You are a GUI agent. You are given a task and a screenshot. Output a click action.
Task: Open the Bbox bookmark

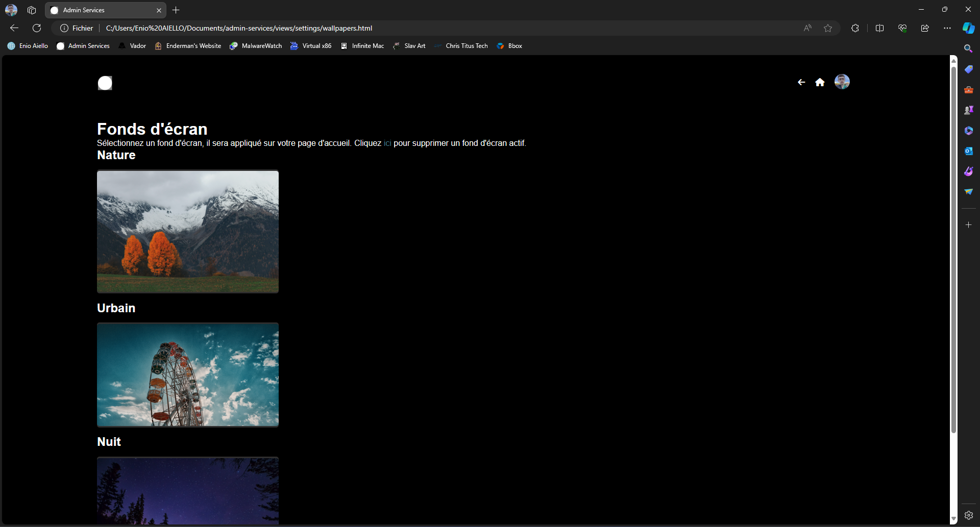pyautogui.click(x=509, y=46)
